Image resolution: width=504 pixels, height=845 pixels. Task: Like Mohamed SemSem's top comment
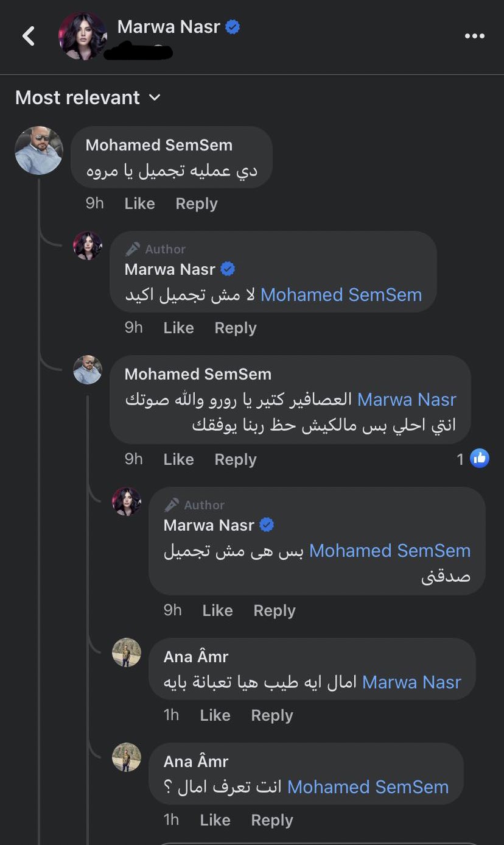139,203
